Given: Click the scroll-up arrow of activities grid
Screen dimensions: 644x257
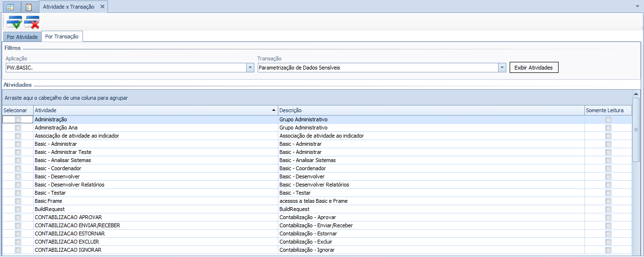Looking at the screenshot, I should point(636,94).
